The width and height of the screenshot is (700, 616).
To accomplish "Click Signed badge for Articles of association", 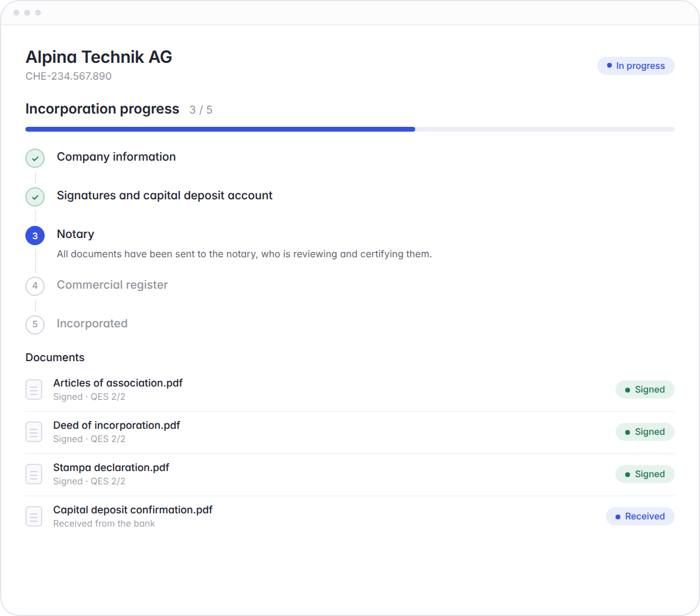I will pos(644,390).
